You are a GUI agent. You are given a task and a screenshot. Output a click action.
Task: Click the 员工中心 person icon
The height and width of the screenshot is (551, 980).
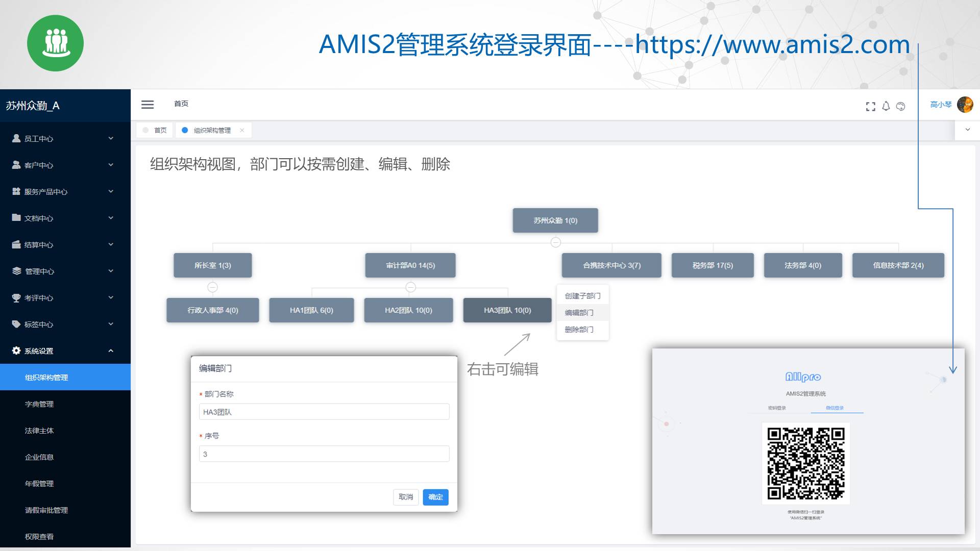pos(16,138)
